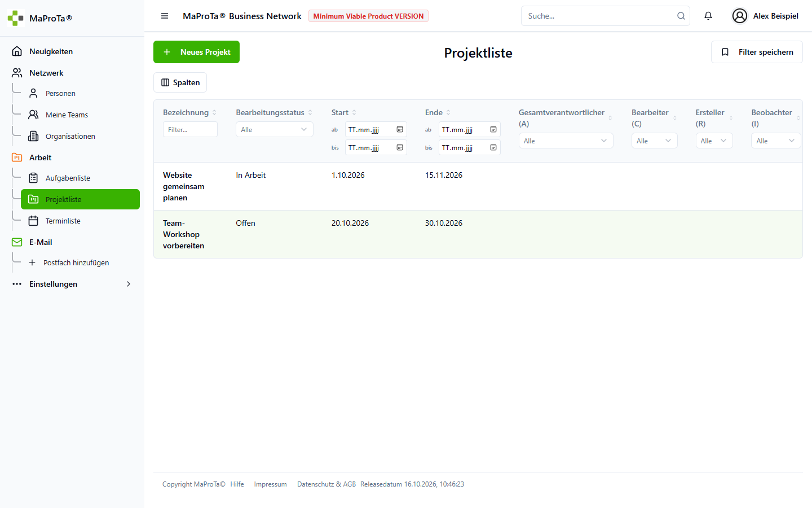
Task: Click the MaProTa logo icon
Action: 16,18
